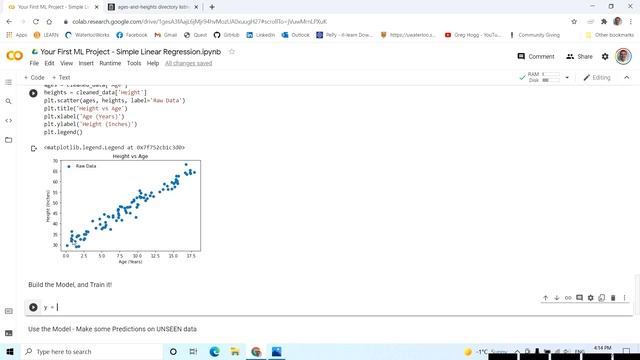Open the Insert menu
This screenshot has width=640, height=360.
point(86,63)
